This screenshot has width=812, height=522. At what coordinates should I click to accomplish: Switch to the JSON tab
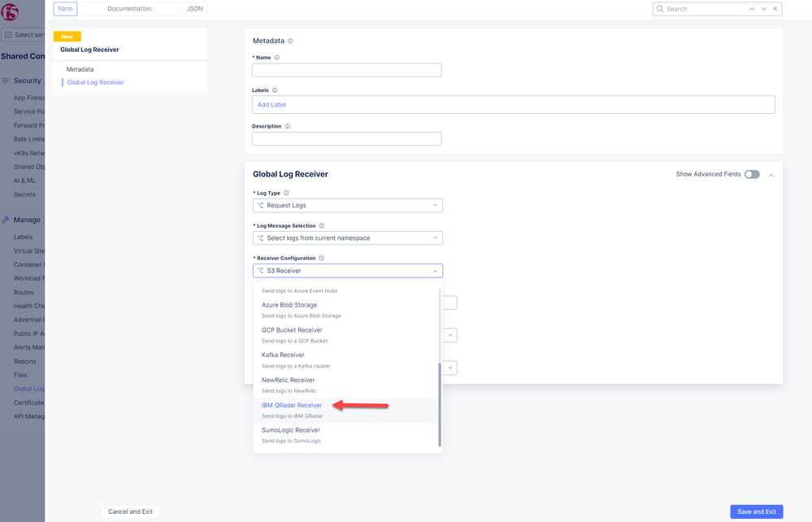[x=195, y=9]
